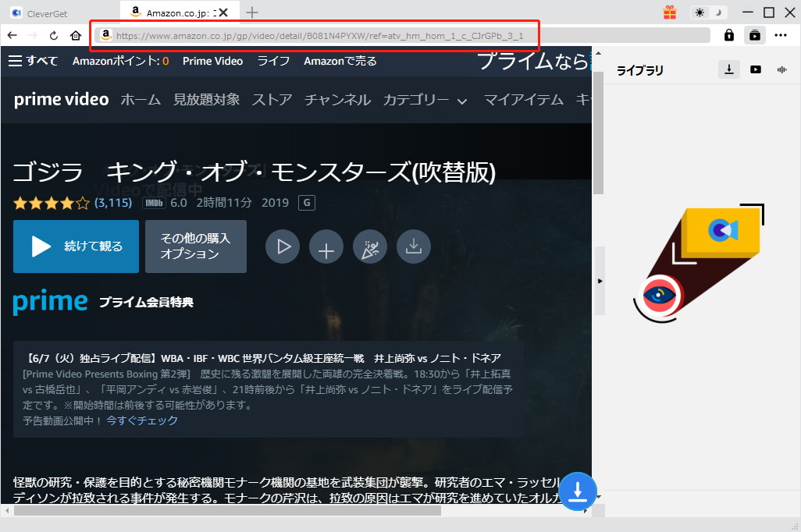Click the IMDb rating badge

tap(154, 203)
